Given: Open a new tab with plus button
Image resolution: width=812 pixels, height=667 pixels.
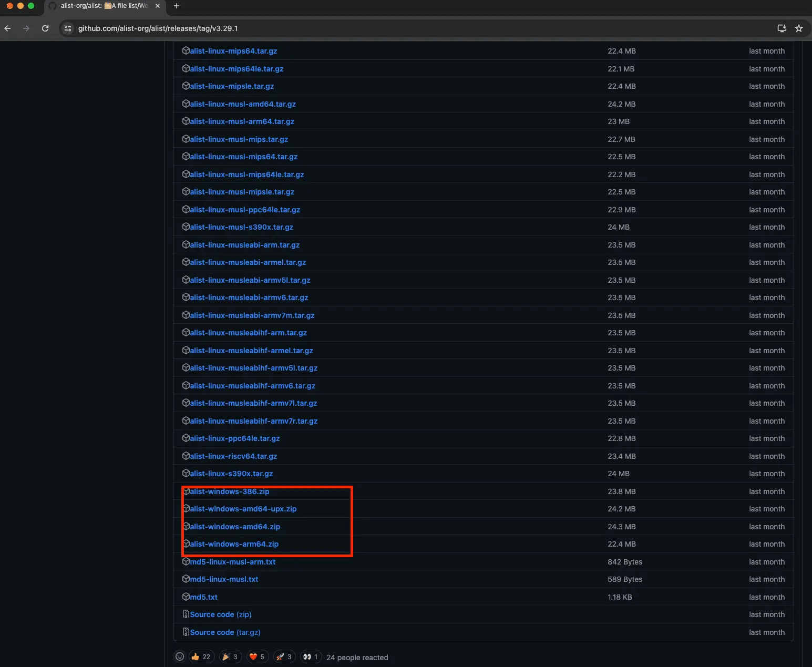Looking at the screenshot, I should coord(177,6).
